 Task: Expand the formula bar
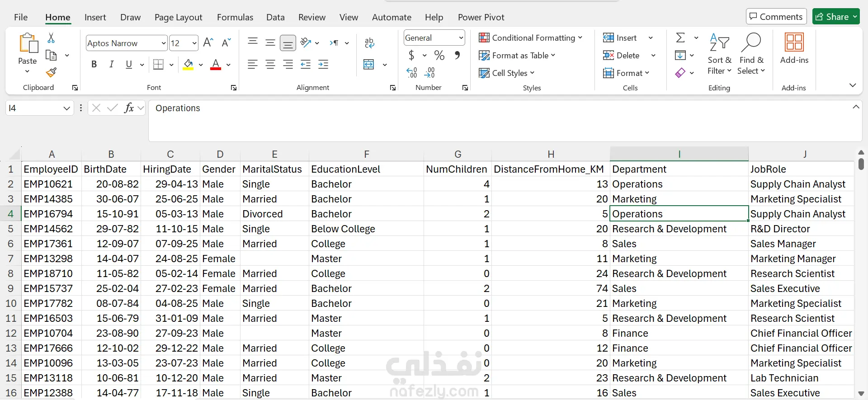coord(856,107)
